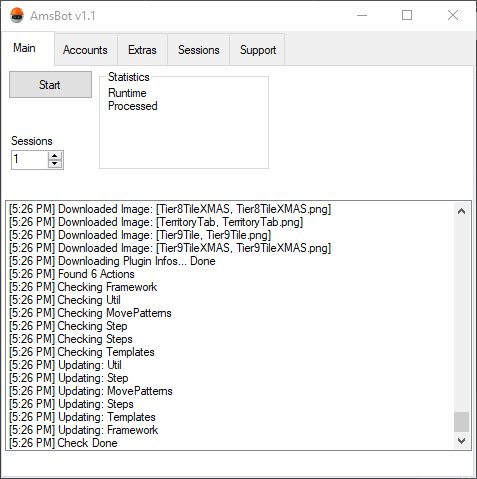The image size is (477, 479).
Task: Click the Start button
Action: click(x=50, y=84)
